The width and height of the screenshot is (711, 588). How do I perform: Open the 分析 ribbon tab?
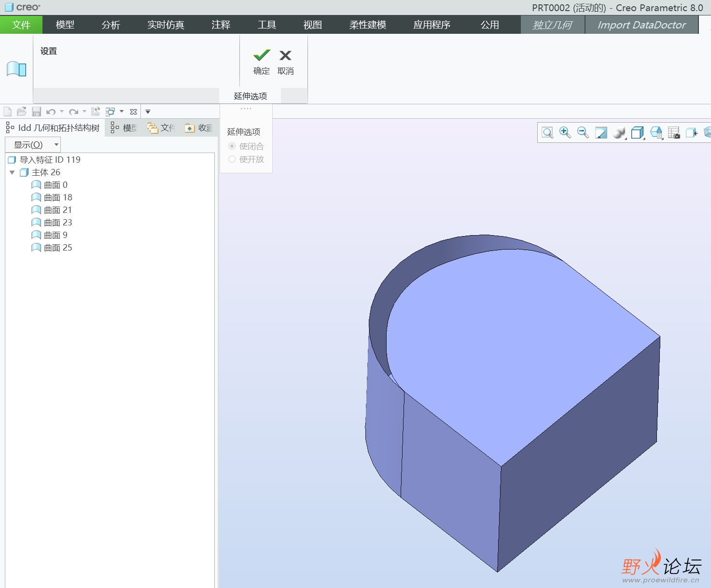click(111, 25)
